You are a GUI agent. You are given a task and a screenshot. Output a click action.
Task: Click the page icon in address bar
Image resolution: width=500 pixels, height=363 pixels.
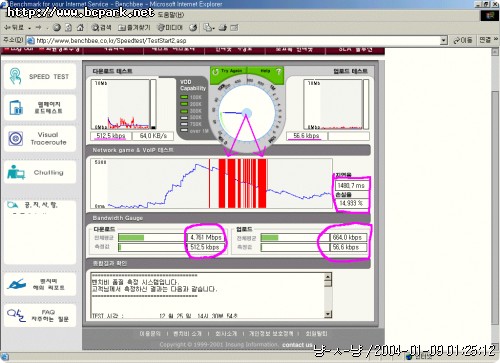tap(30, 41)
